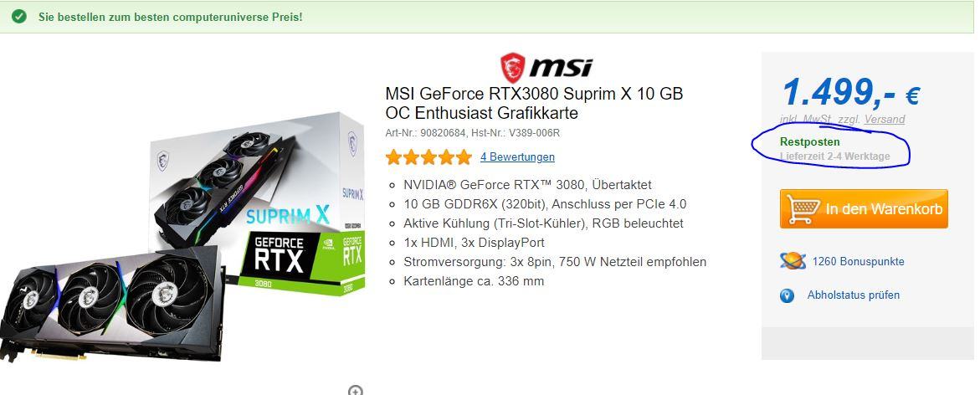
Task: Click the shopping cart icon on orange button
Action: coord(803,209)
